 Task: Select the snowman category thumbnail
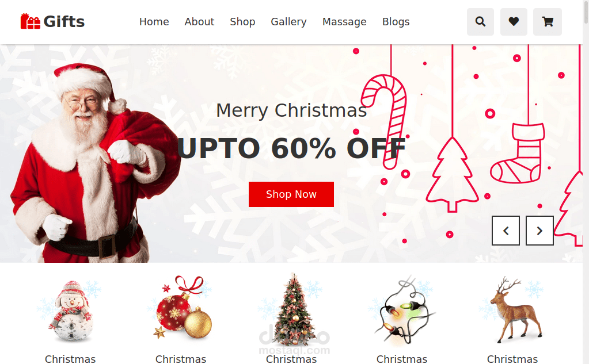[x=70, y=311]
